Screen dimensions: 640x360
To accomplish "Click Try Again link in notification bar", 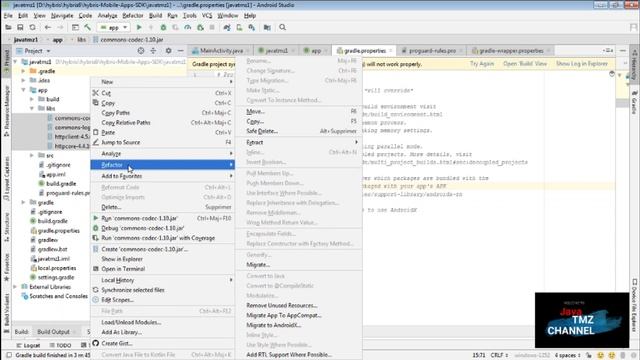I will tap(482, 64).
